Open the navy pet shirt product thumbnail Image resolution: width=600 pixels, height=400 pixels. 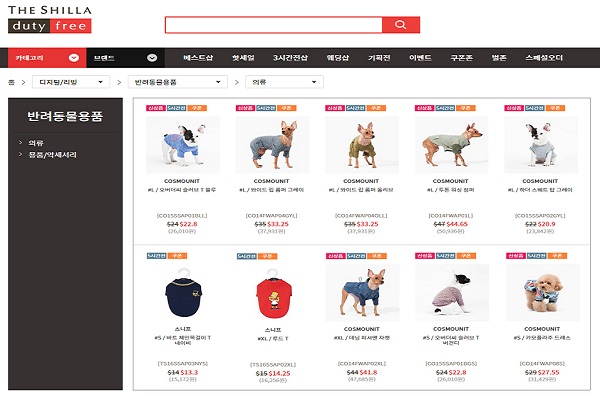coord(183,293)
